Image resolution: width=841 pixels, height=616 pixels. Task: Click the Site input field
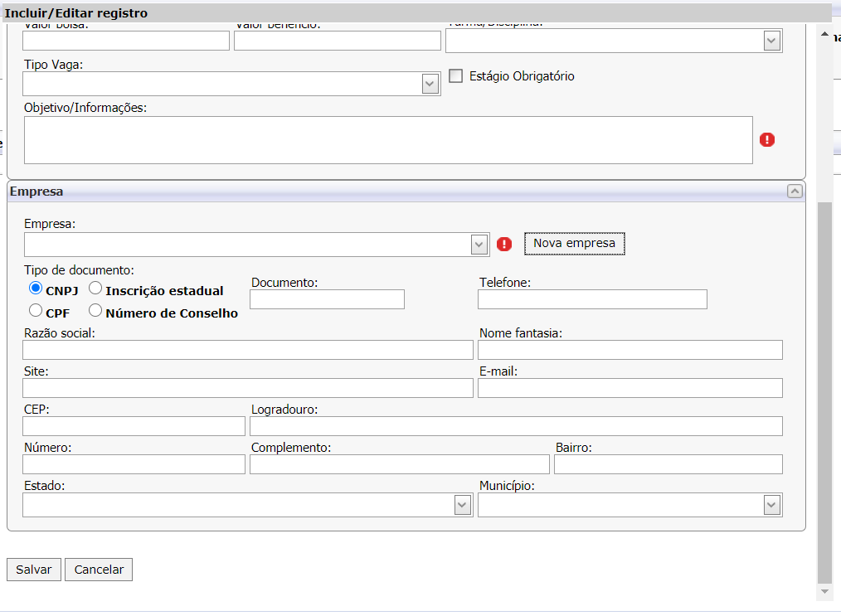click(x=248, y=388)
